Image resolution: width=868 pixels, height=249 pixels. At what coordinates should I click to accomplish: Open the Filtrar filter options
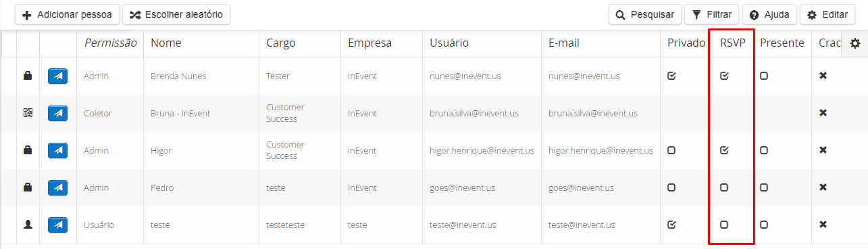point(711,14)
